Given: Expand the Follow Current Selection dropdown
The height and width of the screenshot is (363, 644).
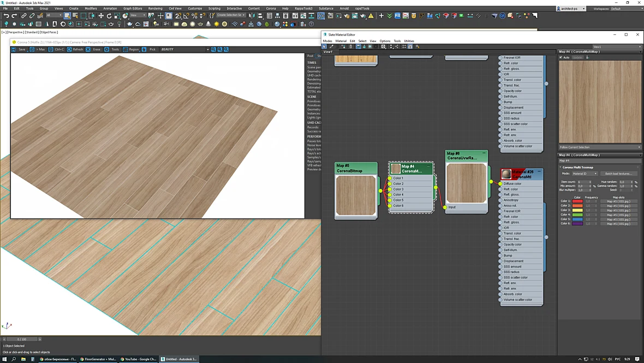Looking at the screenshot, I should [600, 147].
